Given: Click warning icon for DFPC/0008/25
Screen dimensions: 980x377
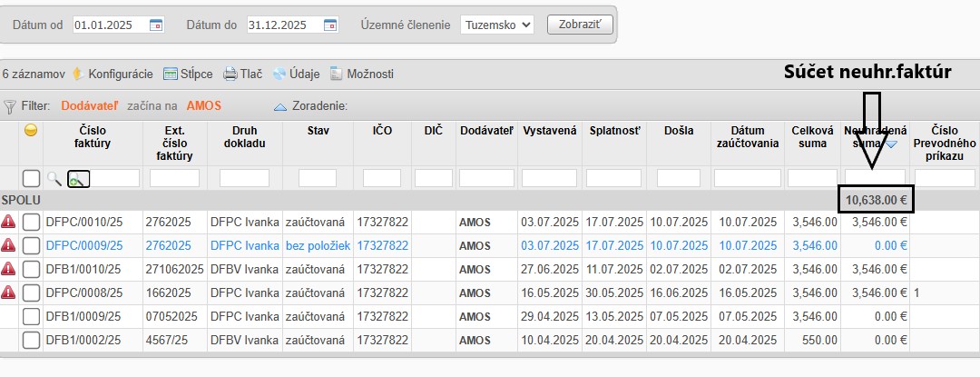Looking at the screenshot, I should coord(9,292).
